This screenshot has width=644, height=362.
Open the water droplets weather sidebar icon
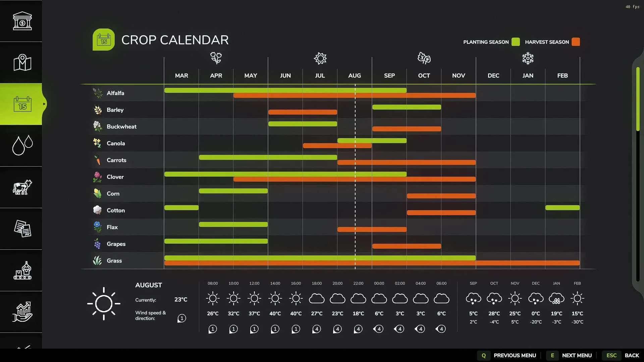[22, 145]
